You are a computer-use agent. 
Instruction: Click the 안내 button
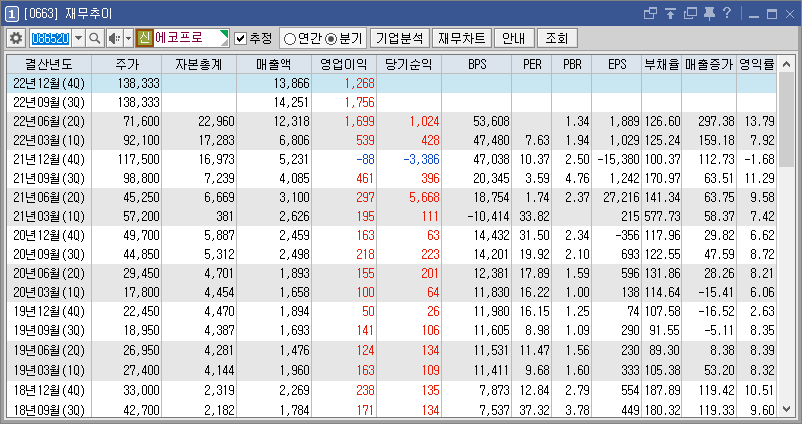point(515,38)
